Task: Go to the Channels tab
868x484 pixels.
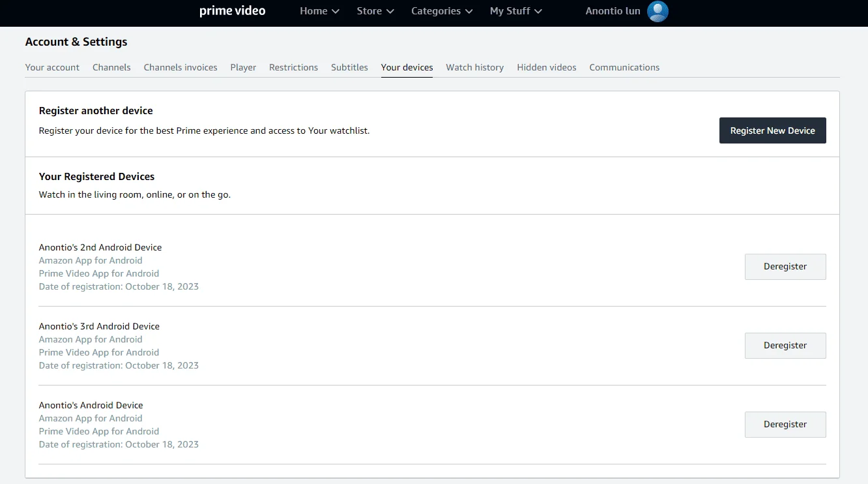Action: 111,67
